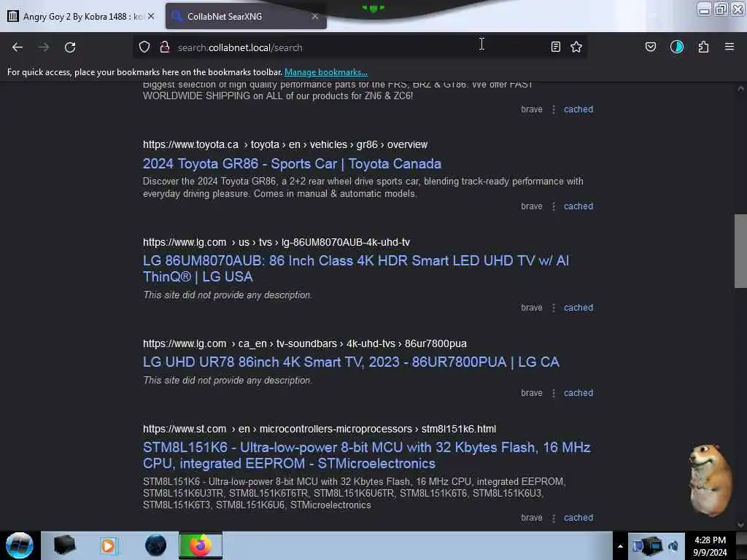This screenshot has width=747, height=560.
Task: Close the Angry Goy 2 tab
Action: click(x=151, y=16)
